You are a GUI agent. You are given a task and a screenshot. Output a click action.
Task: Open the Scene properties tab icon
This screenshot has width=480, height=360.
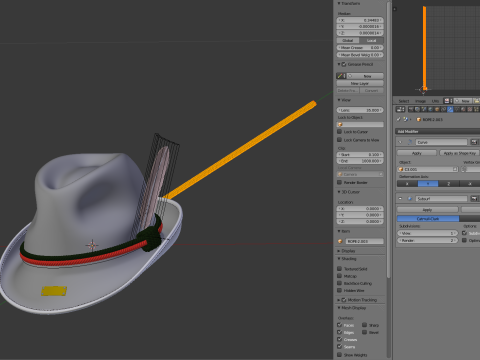tap(424, 109)
